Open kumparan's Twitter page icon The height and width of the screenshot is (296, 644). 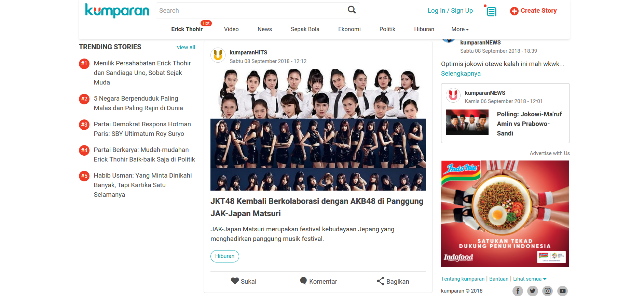pyautogui.click(x=532, y=291)
